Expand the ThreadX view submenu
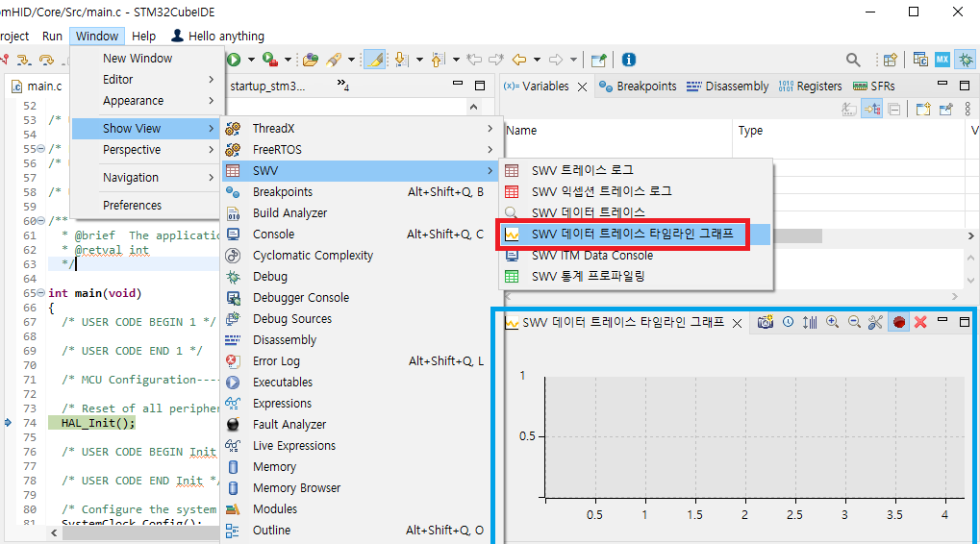Image resolution: width=980 pixels, height=544 pixels. click(x=361, y=128)
